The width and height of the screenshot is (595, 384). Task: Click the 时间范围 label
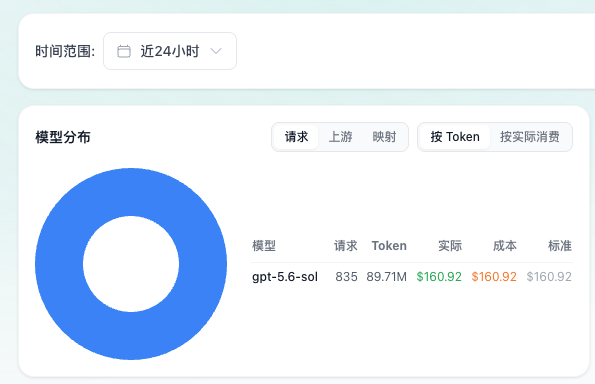[x=65, y=51]
